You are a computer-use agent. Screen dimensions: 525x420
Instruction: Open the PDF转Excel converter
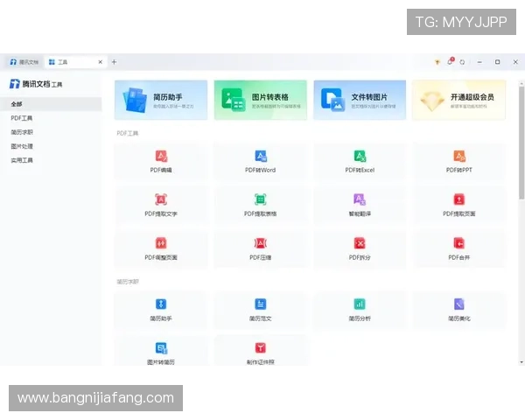(360, 162)
